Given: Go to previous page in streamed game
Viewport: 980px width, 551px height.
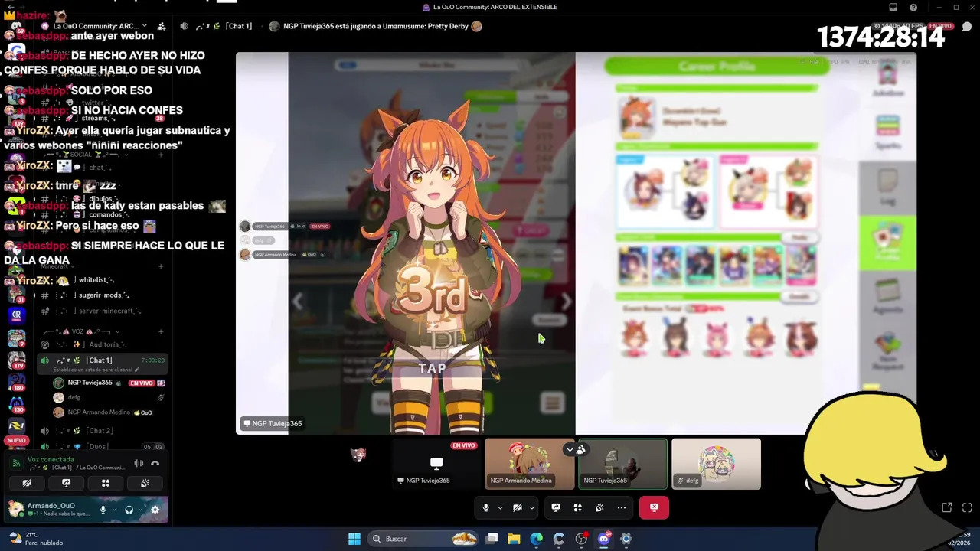Looking at the screenshot, I should coord(298,302).
